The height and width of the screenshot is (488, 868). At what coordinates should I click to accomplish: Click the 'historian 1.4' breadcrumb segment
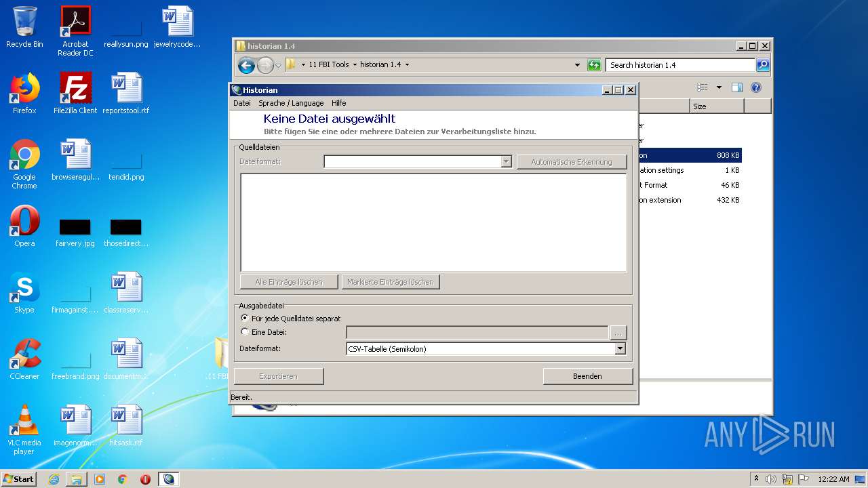(380, 65)
